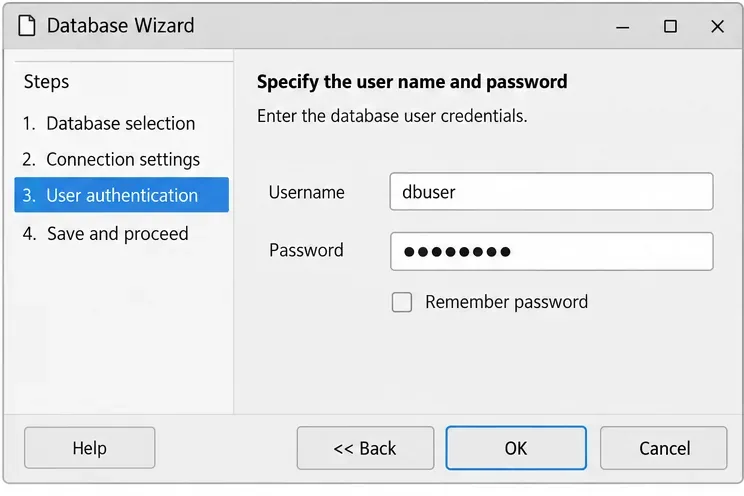Viewport: 744px width, 496px height.
Task: Cancel the database wizard
Action: click(x=663, y=448)
